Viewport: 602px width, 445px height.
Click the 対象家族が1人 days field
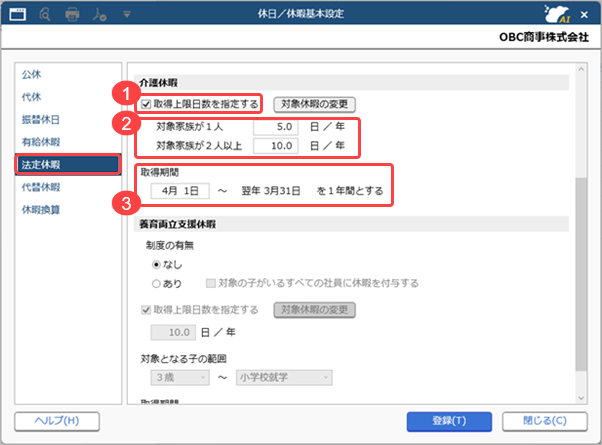(x=275, y=127)
